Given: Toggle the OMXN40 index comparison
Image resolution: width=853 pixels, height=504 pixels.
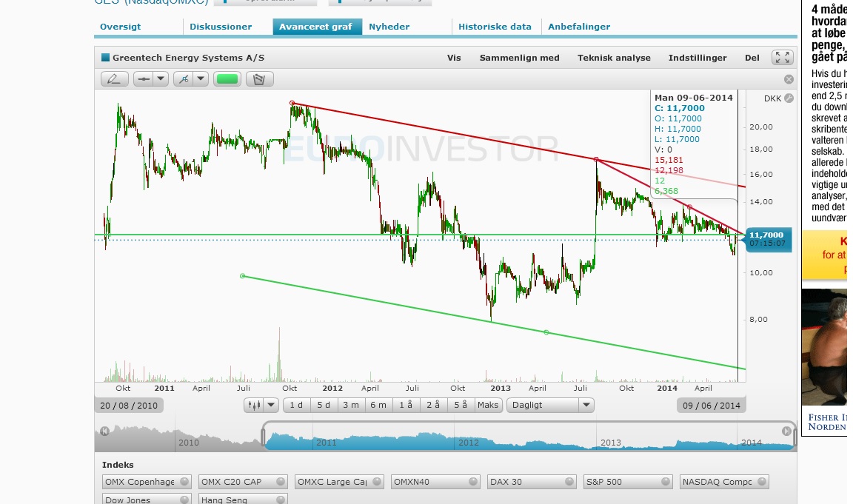Looking at the screenshot, I should 435,482.
